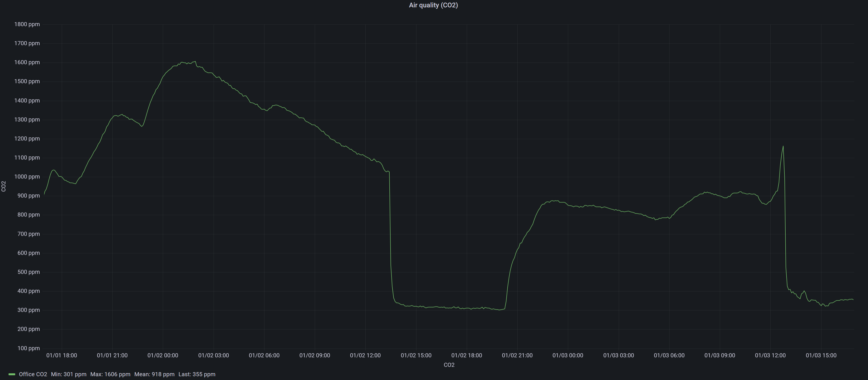Viewport: 868px width, 380px height.
Task: Click the CO2 x-axis label
Action: [x=449, y=365]
